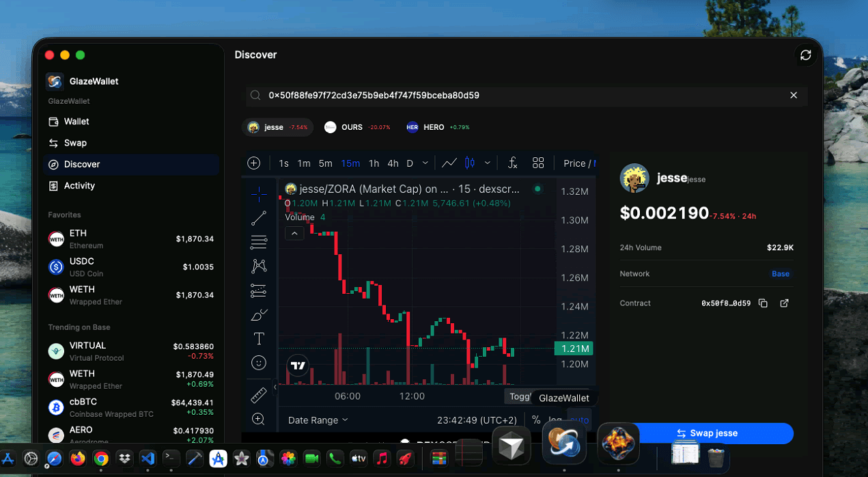The height and width of the screenshot is (477, 868).
Task: Open the emoji icons tool
Action: click(x=259, y=363)
